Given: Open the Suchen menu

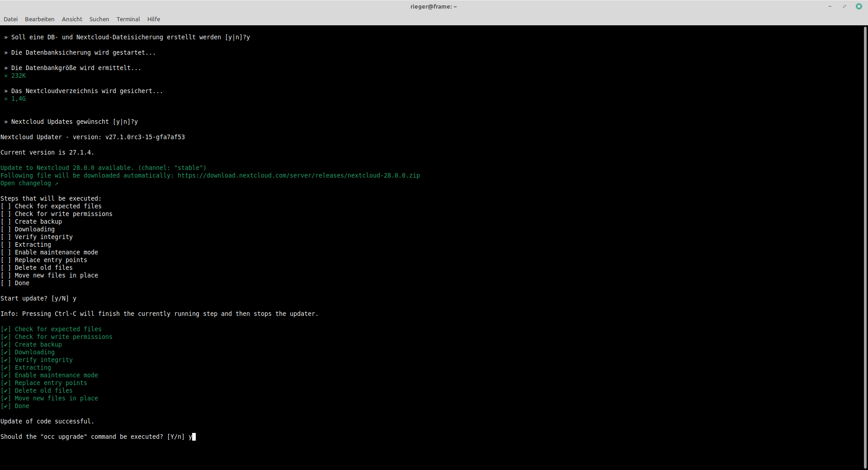Looking at the screenshot, I should point(99,19).
